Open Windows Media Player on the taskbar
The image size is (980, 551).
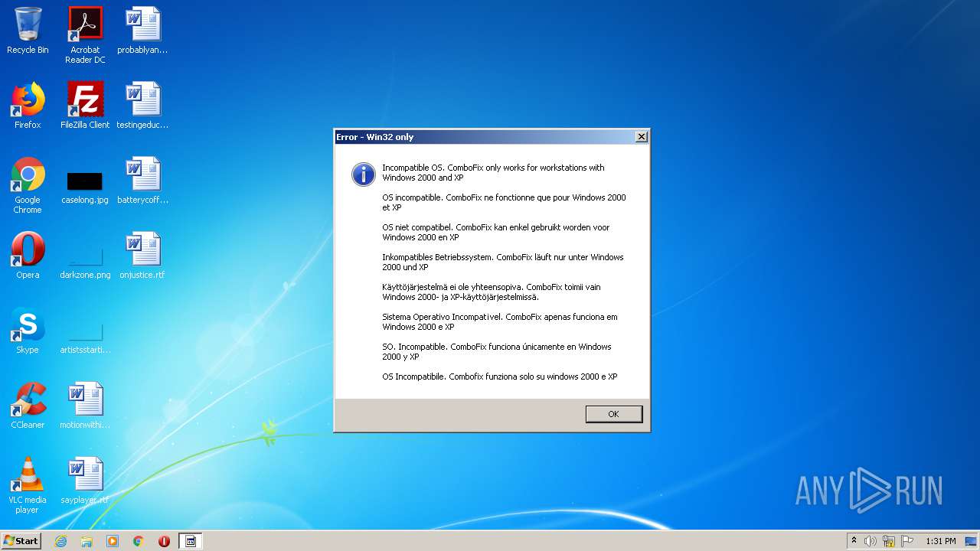tap(113, 541)
